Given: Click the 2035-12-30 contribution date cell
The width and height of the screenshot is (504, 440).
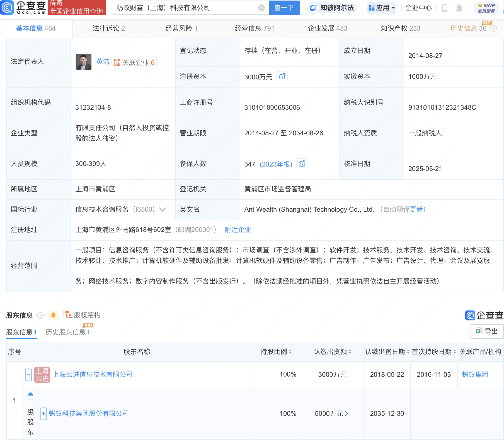Looking at the screenshot, I should tap(387, 414).
